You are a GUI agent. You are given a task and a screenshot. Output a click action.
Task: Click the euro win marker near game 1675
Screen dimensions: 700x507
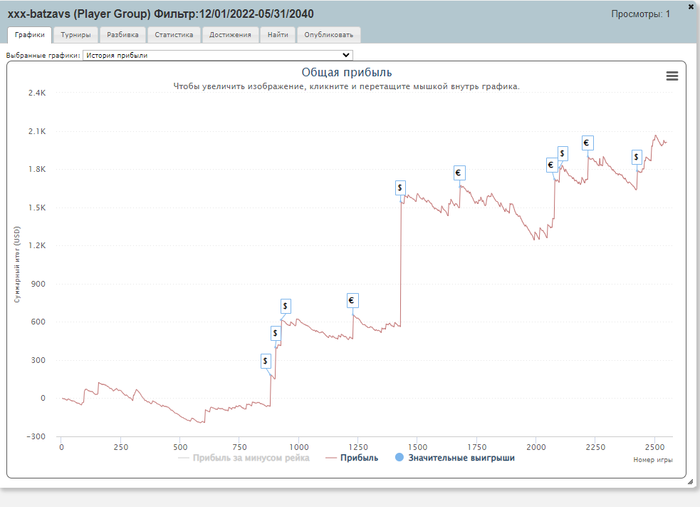coord(459,173)
